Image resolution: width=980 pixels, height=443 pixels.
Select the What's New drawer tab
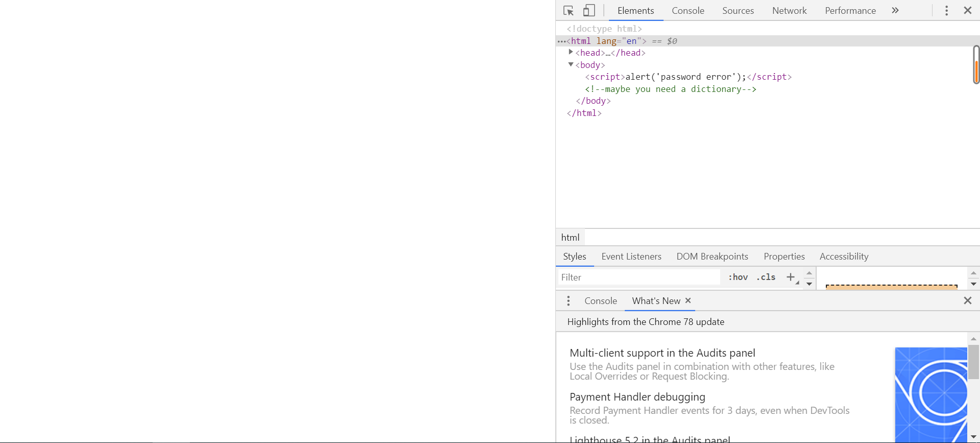656,301
